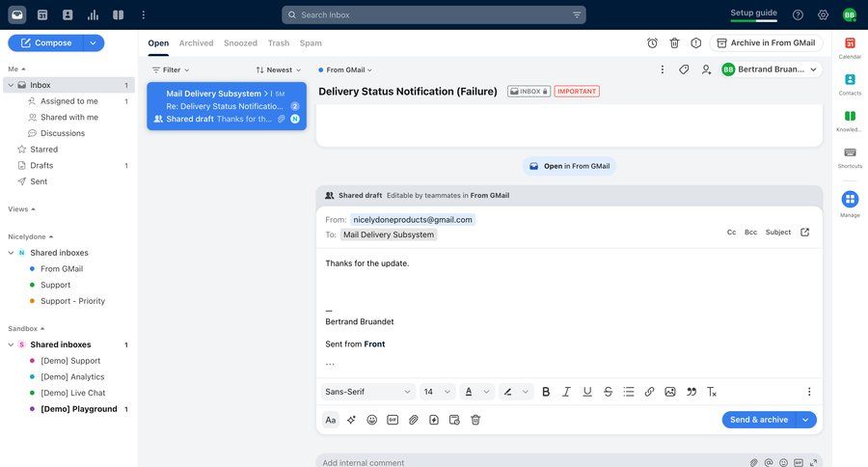Viewport: 868px width, 467px height.
Task: Collapse the Inbox tree section
Action: (11, 85)
